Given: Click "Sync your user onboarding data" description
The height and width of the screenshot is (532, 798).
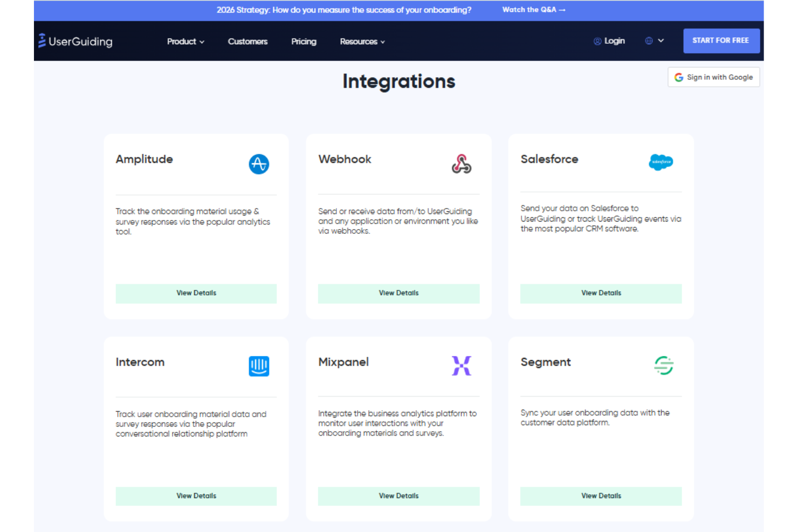Looking at the screenshot, I should coord(595,418).
